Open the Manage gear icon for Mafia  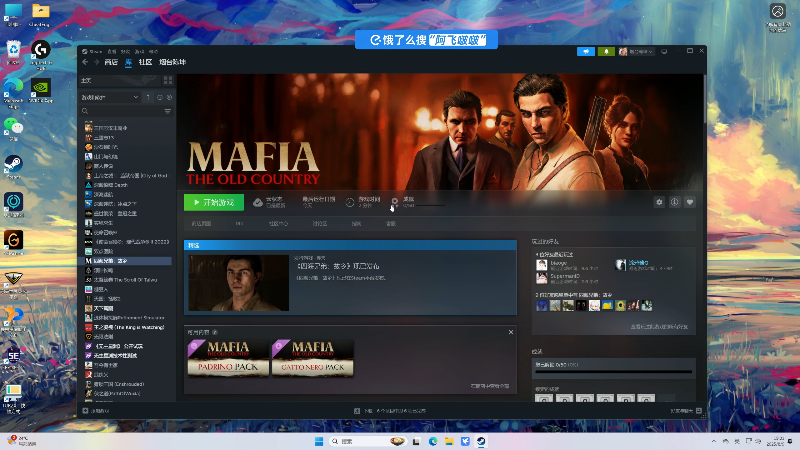tap(659, 203)
